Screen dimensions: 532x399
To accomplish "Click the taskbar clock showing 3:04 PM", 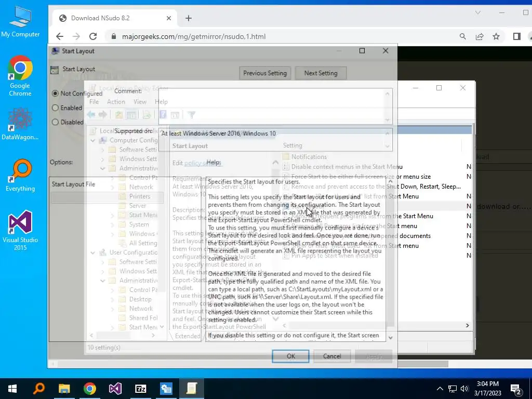I will click(x=487, y=389).
